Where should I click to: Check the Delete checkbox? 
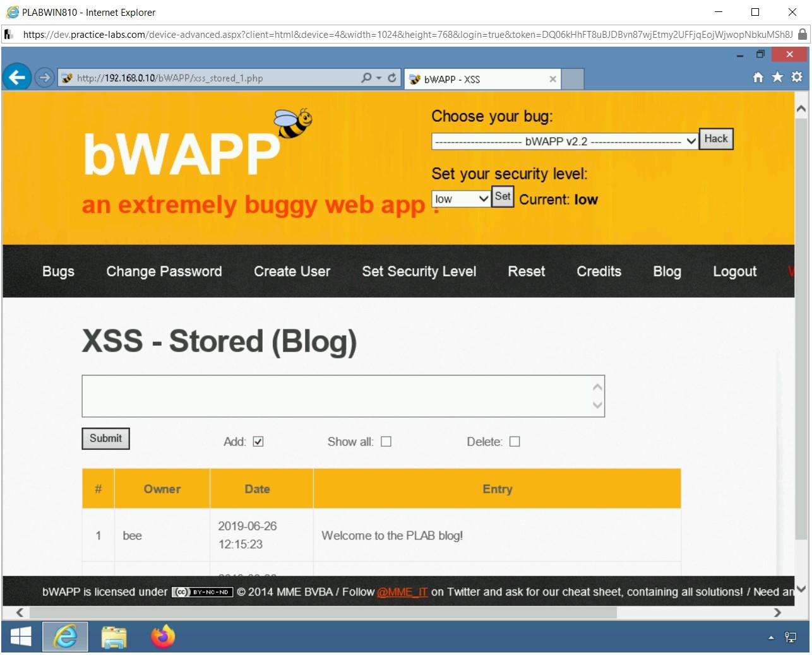[x=515, y=441]
